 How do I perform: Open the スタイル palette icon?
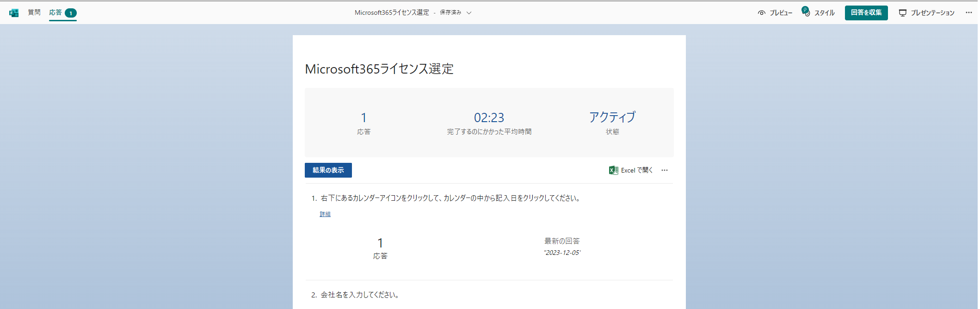(806, 12)
